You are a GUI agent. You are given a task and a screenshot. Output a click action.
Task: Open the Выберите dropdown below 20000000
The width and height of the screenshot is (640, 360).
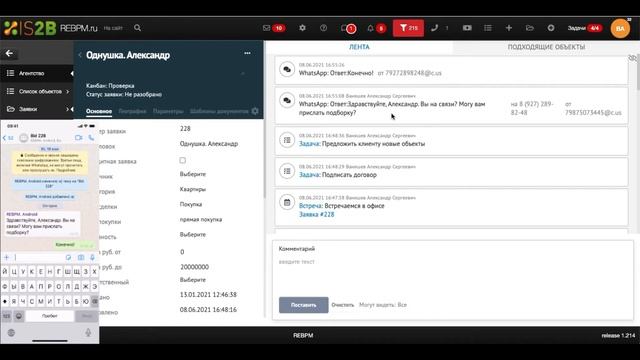coord(193,280)
